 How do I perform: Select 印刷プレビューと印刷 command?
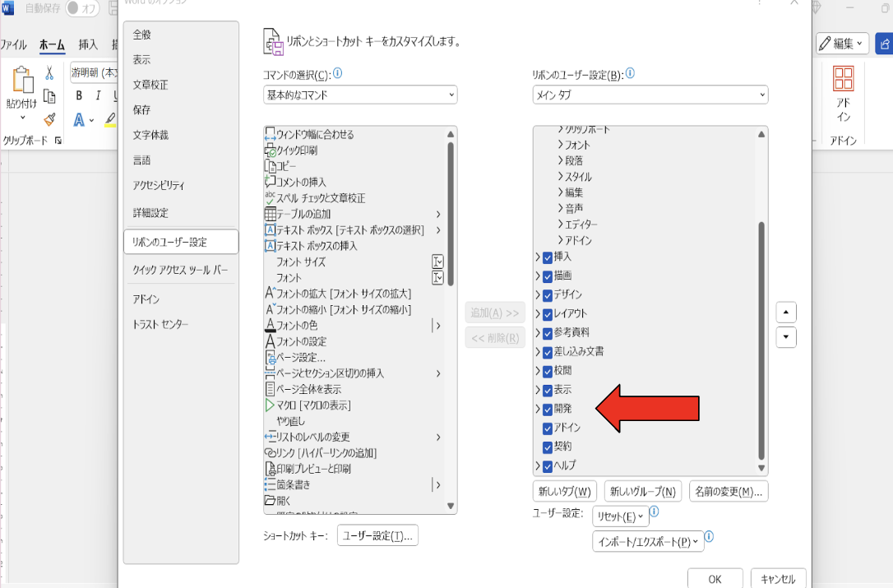pyautogui.click(x=308, y=469)
